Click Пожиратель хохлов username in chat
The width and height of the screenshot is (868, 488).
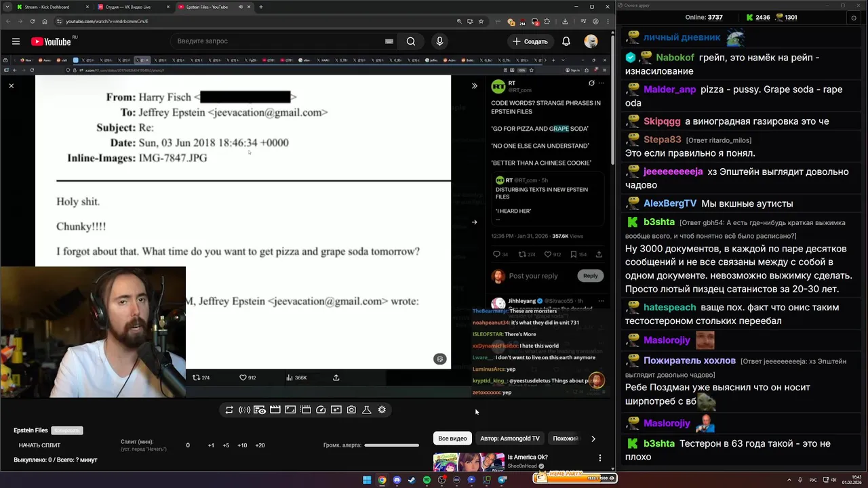pos(690,361)
